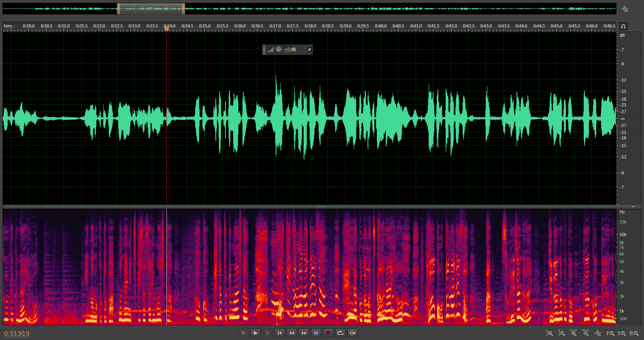Viewport: 644px width, 340px height.
Task: Click the Zoom Out Amplitude icon
Action: [562, 334]
